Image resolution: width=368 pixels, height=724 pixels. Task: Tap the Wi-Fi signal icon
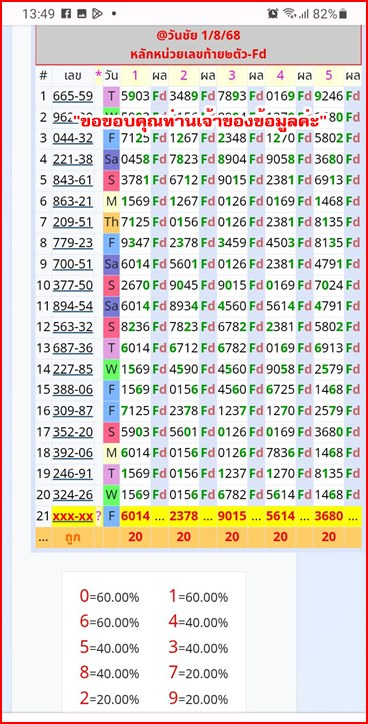[290, 14]
